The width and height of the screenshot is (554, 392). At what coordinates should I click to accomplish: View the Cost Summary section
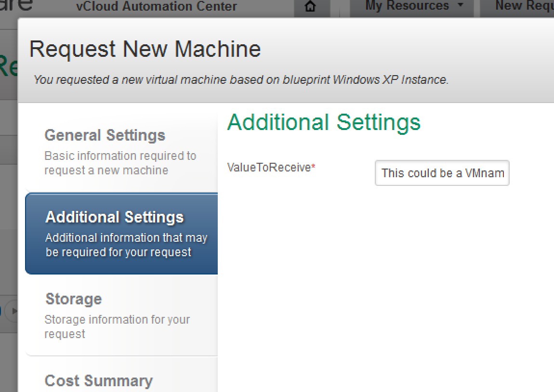(98, 380)
